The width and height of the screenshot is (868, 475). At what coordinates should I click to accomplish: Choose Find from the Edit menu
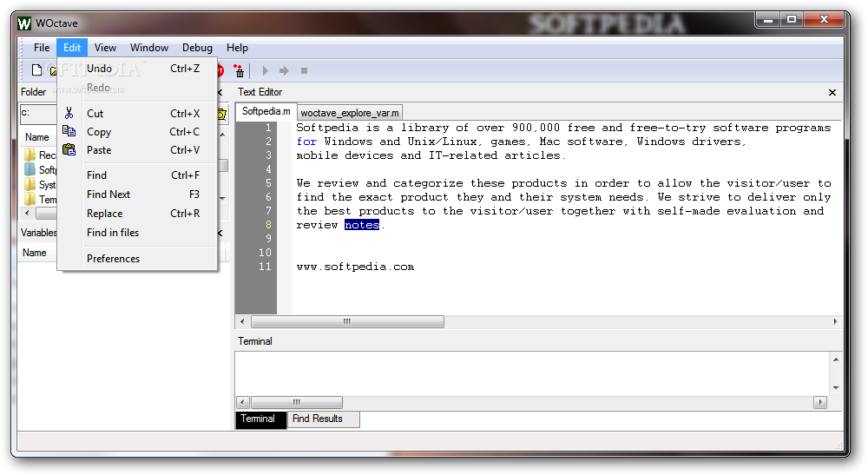point(137,175)
